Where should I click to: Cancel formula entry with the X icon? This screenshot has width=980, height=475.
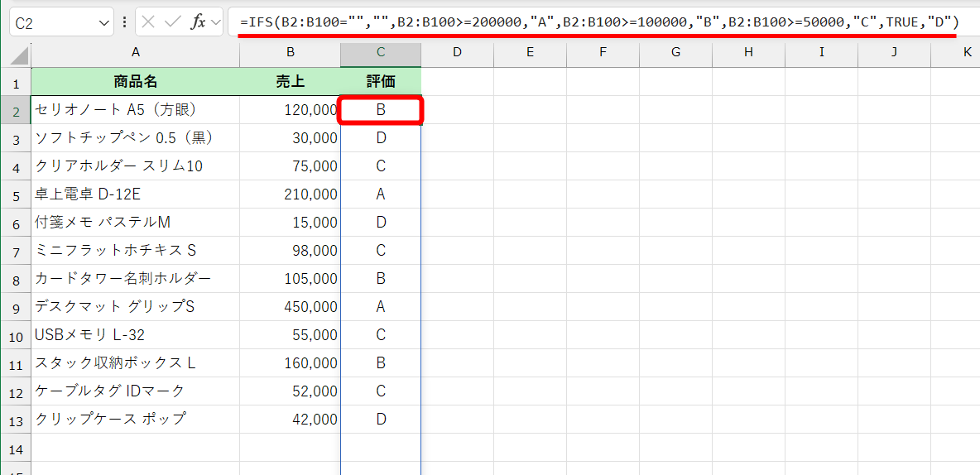coord(148,22)
